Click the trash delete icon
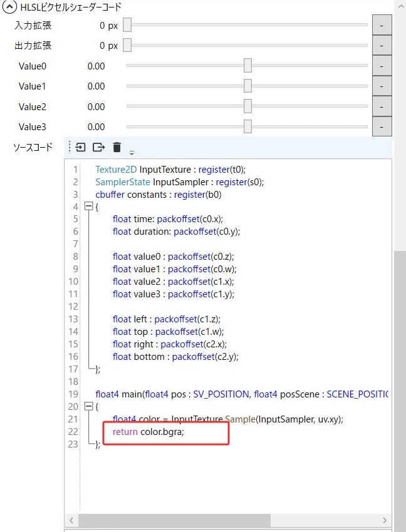The width and height of the screenshot is (406, 532). (x=117, y=147)
